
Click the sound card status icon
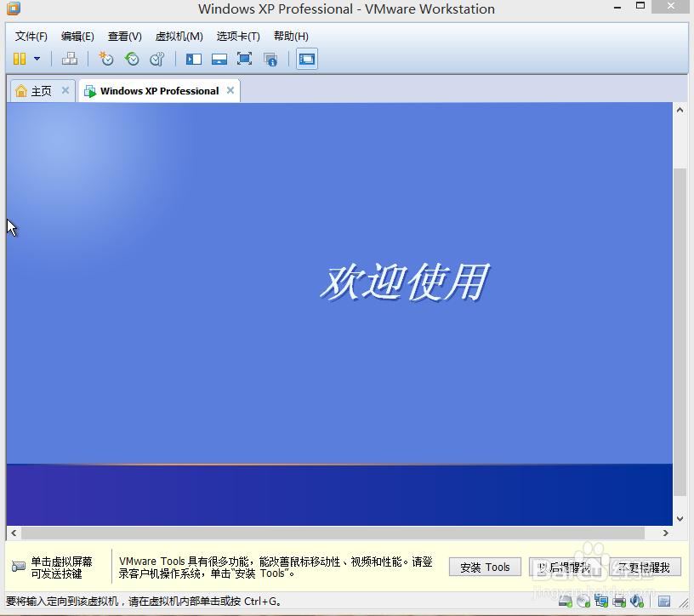pos(637,601)
